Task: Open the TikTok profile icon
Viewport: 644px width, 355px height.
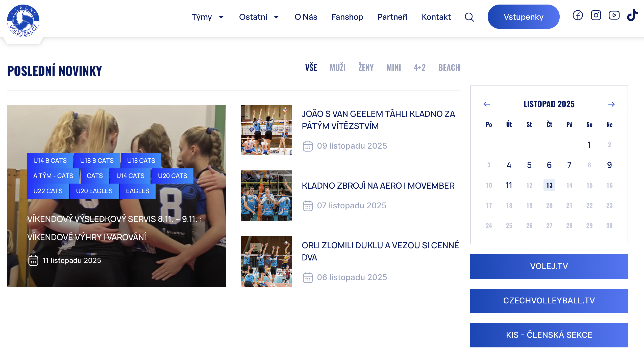Action: [x=633, y=15]
